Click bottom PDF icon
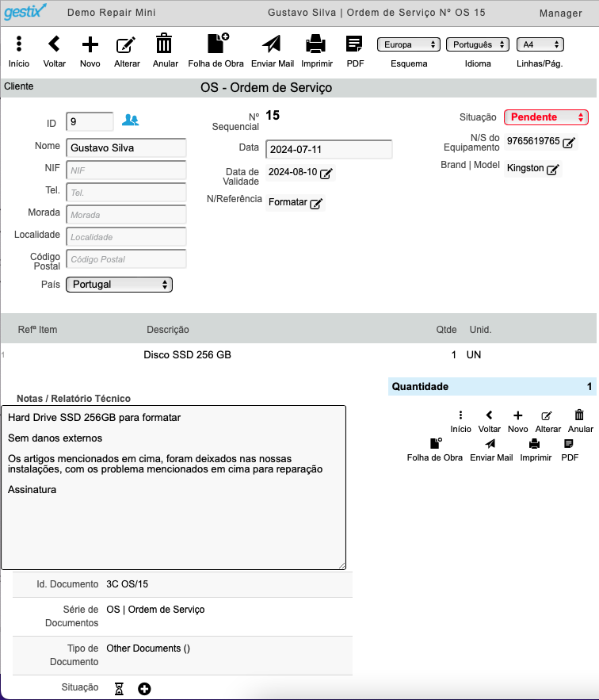Image resolution: width=599 pixels, height=700 pixels. (569, 443)
